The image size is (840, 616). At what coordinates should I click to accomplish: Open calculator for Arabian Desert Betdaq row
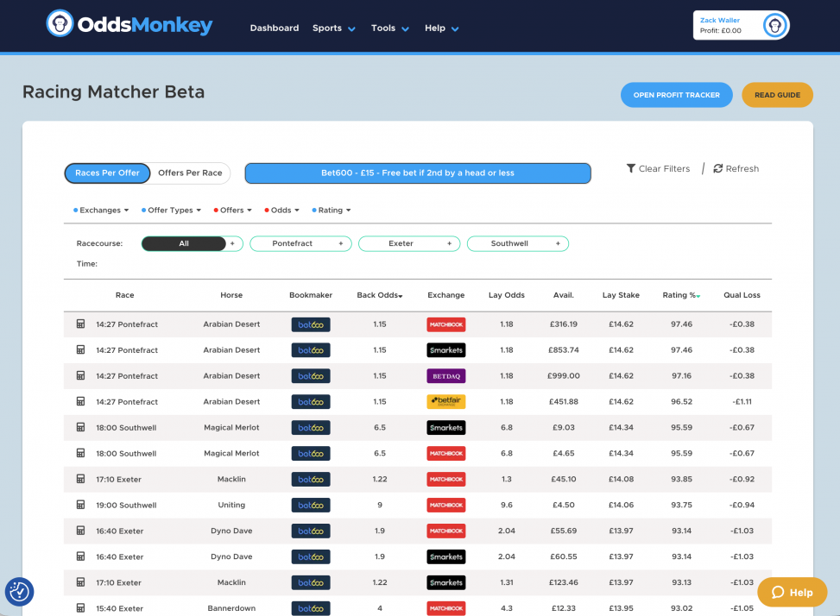[x=80, y=375]
